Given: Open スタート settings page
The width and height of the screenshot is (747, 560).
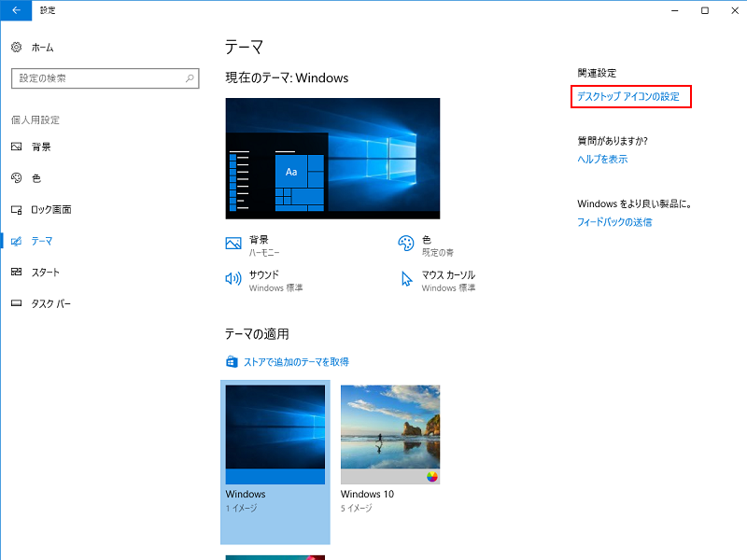Looking at the screenshot, I should (x=45, y=273).
